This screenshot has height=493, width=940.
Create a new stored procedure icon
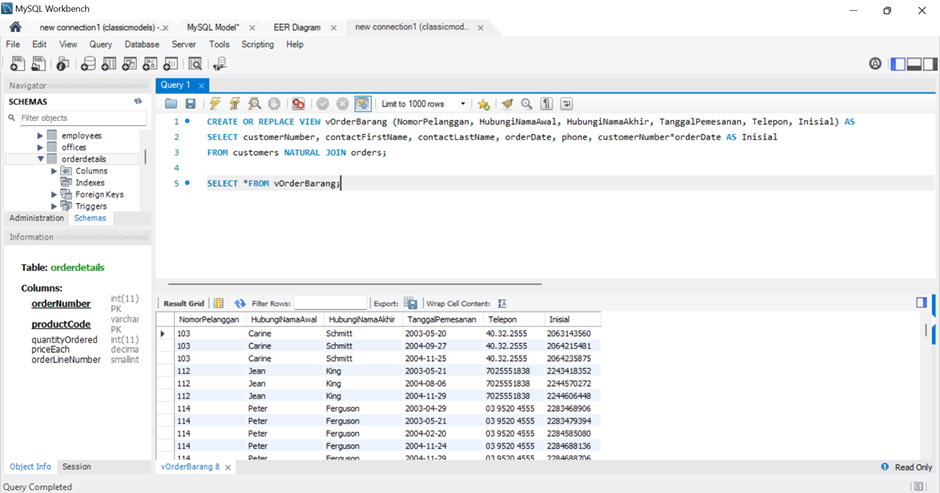150,64
